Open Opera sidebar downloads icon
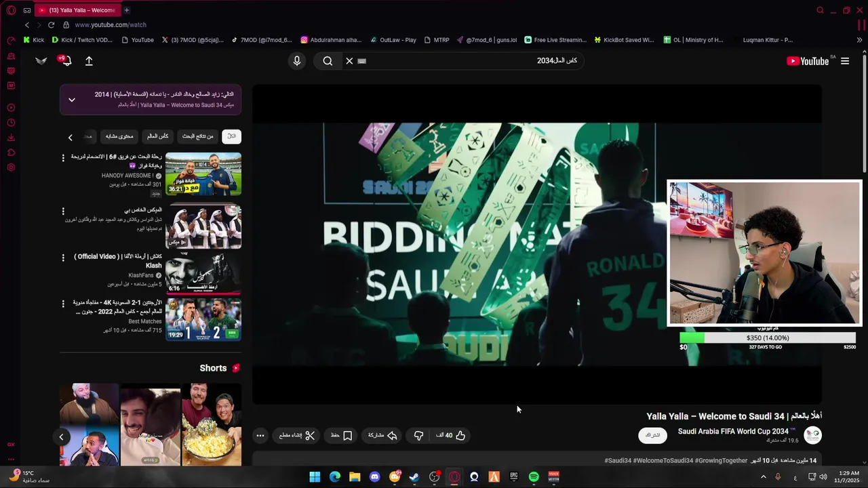This screenshot has width=868, height=488. coord(11,138)
